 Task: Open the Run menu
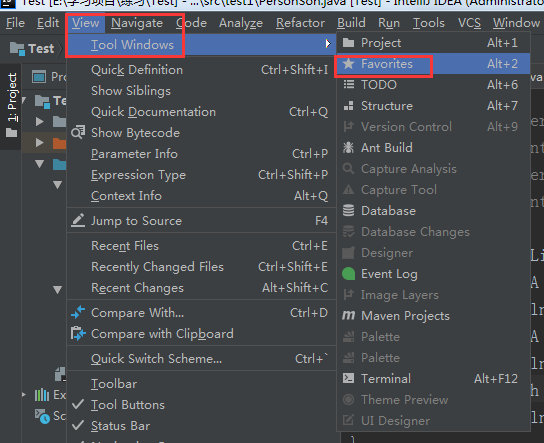tap(389, 23)
